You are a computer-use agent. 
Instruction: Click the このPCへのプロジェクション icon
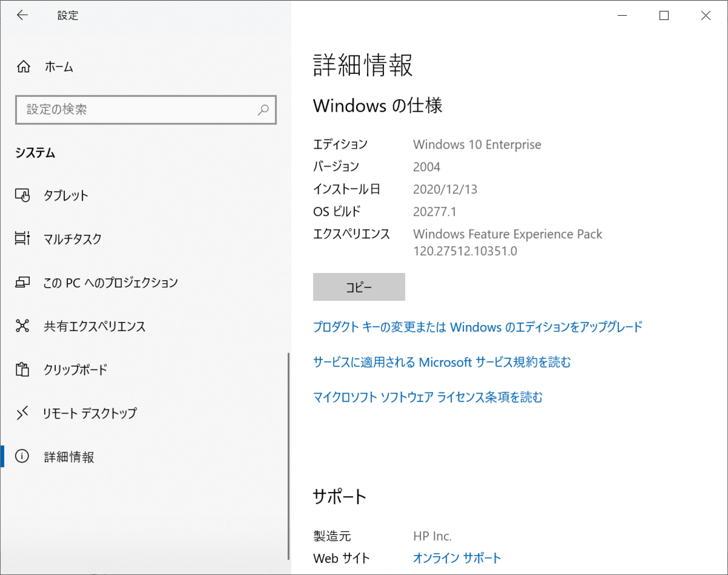point(22,283)
